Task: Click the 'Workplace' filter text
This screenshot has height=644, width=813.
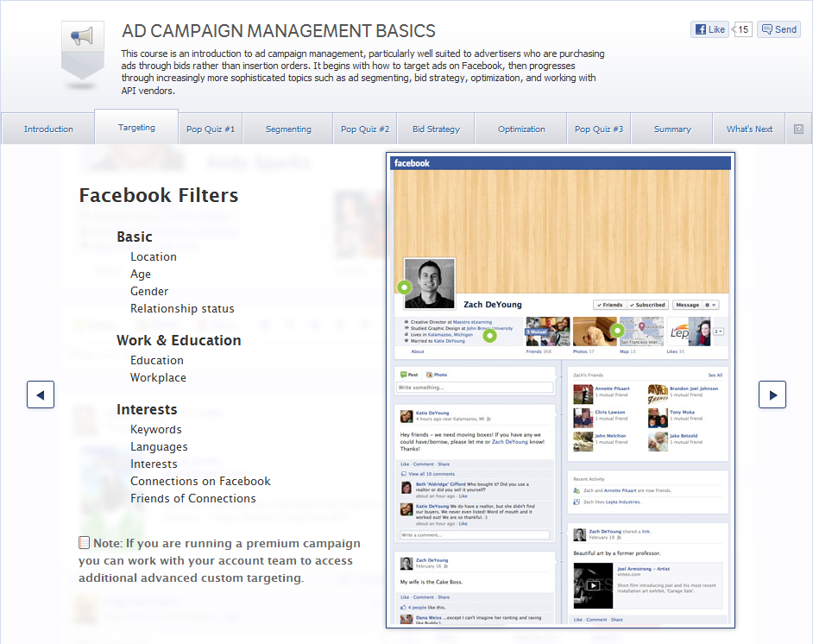Action: (158, 377)
